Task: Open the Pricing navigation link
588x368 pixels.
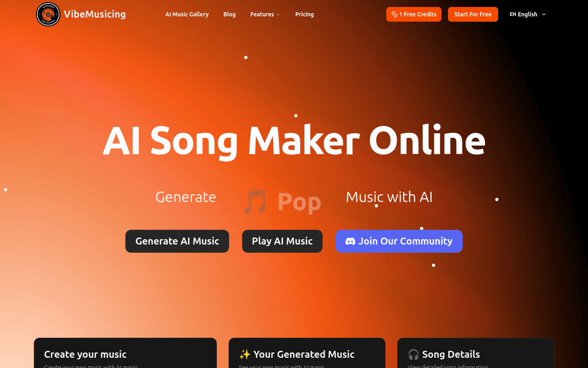Action: click(305, 14)
